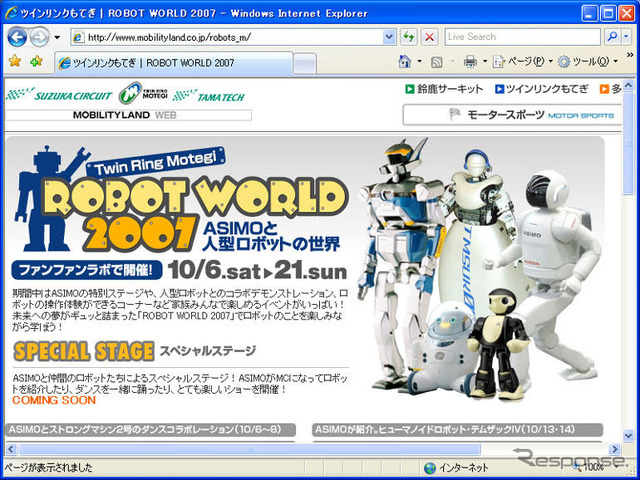640x480 pixels.
Task: Click the address bar URL field
Action: 234,38
